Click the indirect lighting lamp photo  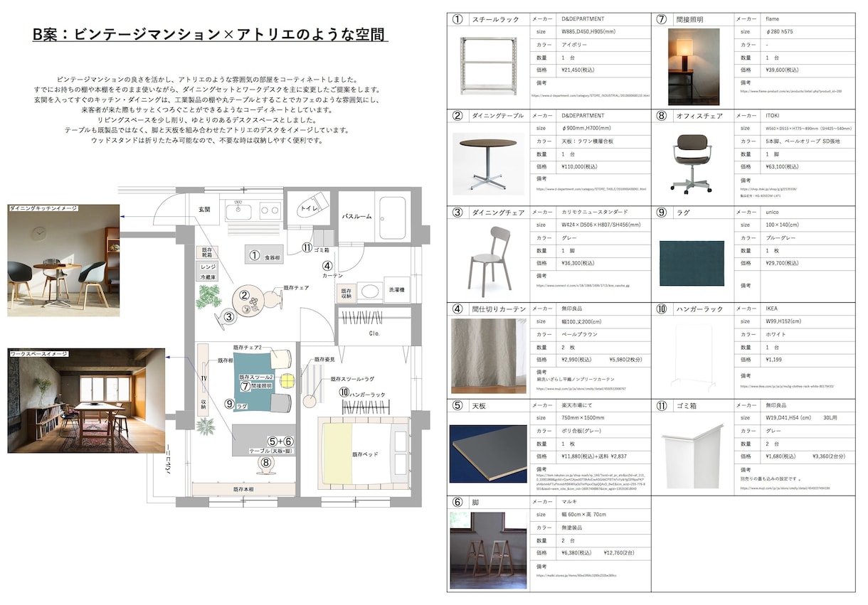[x=694, y=67]
